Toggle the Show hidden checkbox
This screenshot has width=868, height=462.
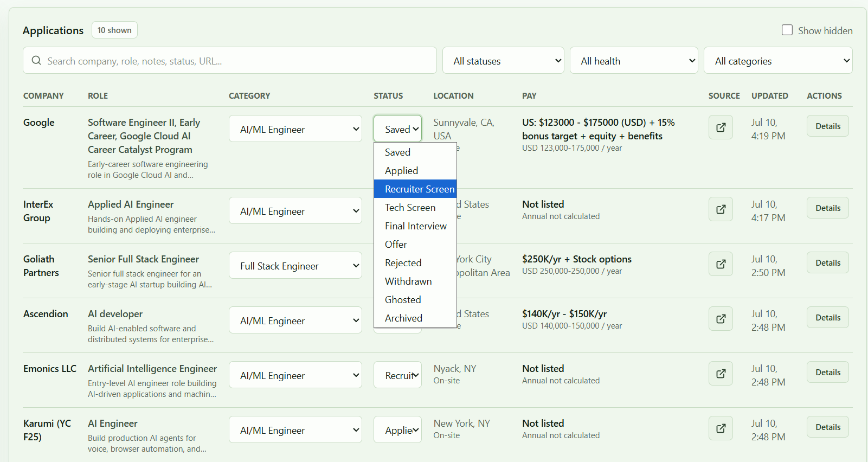coord(787,30)
